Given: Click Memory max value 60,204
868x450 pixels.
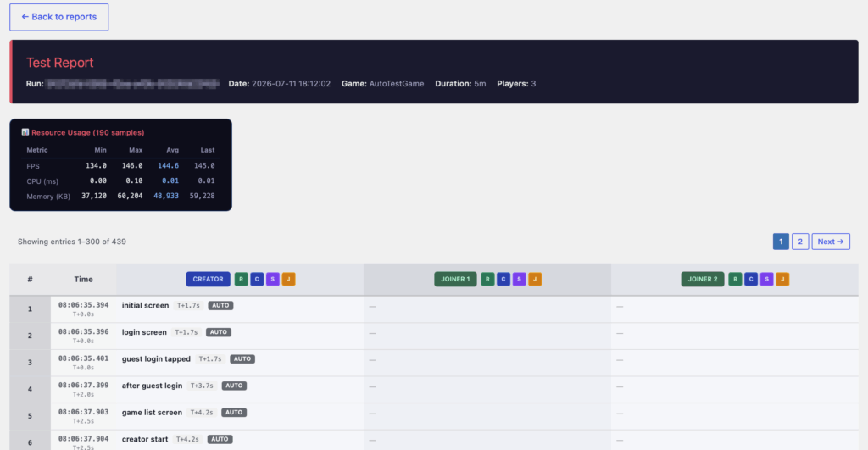Looking at the screenshot, I should point(130,196).
